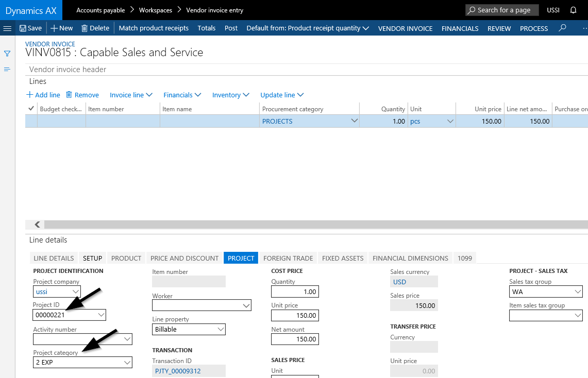Open the Line property Billable dropdown
The image size is (588, 378).
coord(221,329)
